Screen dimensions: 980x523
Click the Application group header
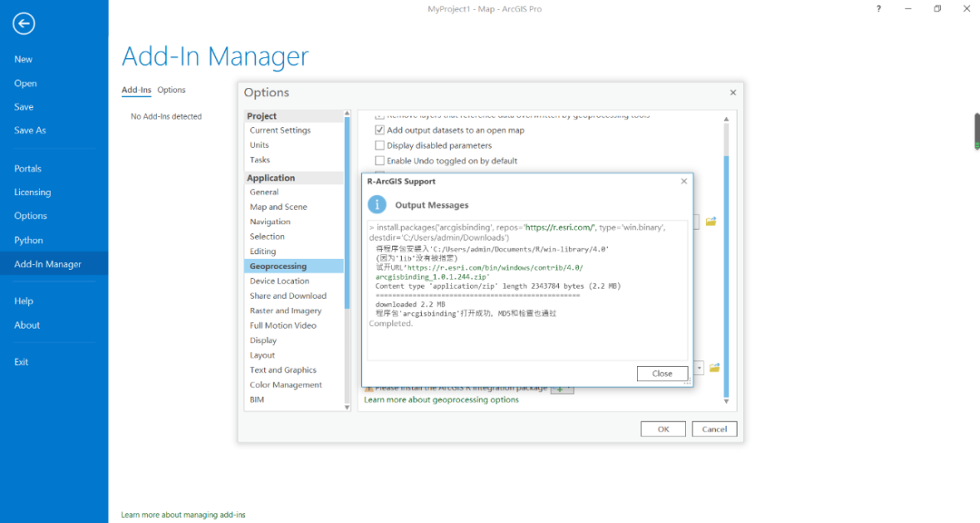(x=294, y=178)
